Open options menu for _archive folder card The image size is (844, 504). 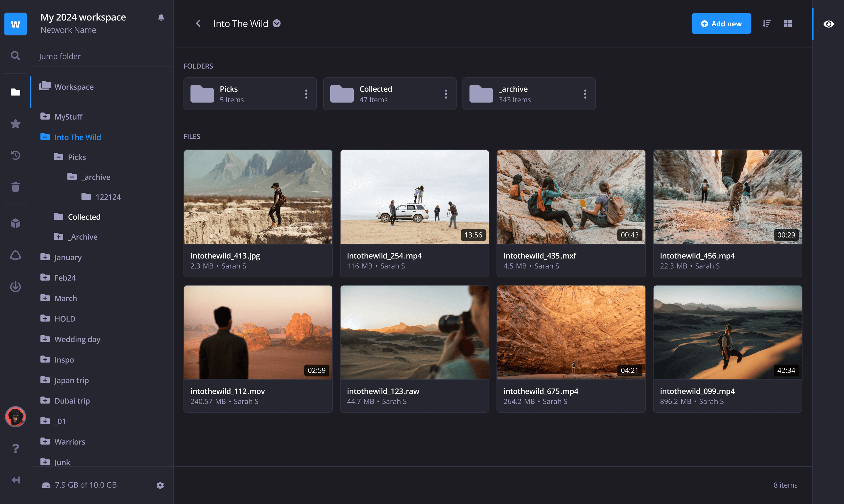[x=585, y=94]
